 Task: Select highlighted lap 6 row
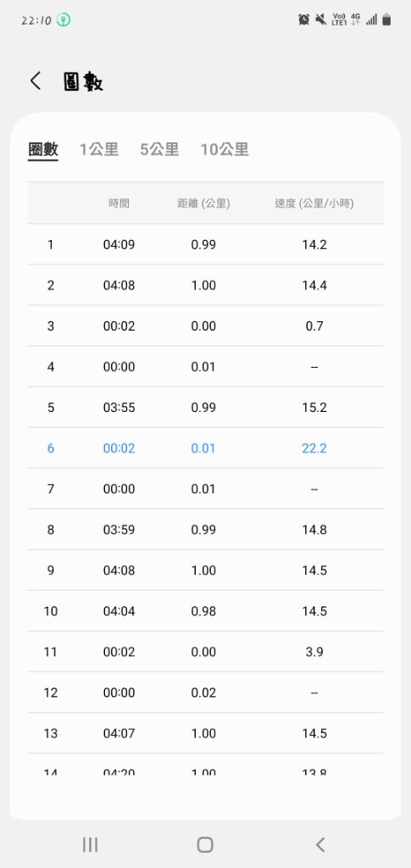(205, 448)
